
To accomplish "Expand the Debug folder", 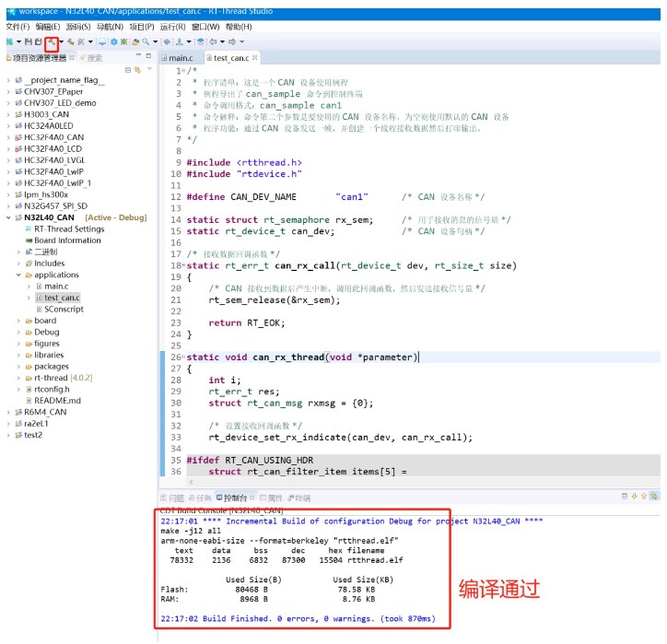I will pos(18,333).
